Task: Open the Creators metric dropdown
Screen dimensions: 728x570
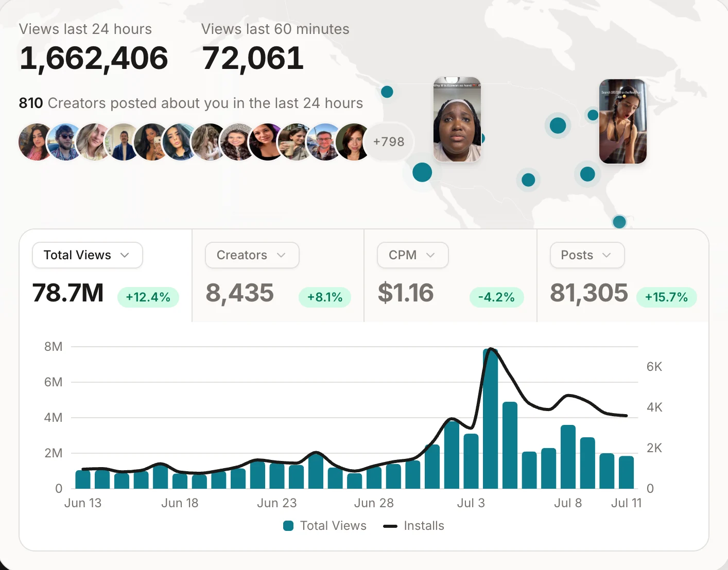Action: (252, 255)
